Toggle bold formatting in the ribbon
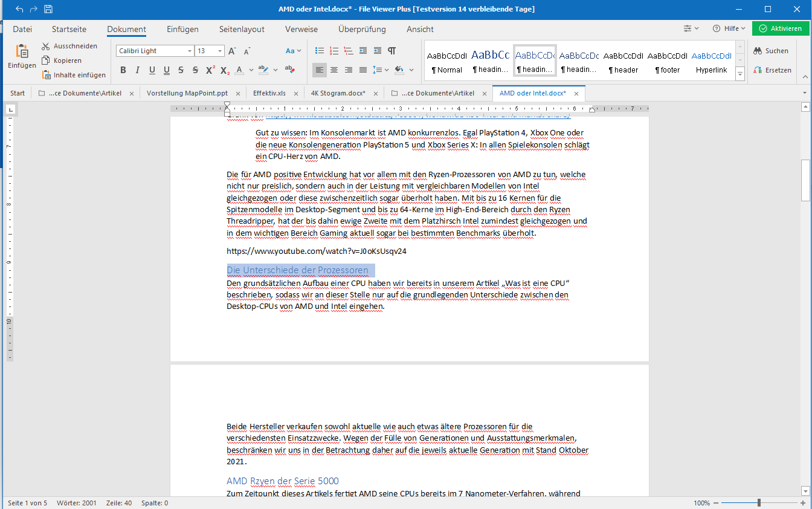This screenshot has width=812, height=509. (x=123, y=70)
